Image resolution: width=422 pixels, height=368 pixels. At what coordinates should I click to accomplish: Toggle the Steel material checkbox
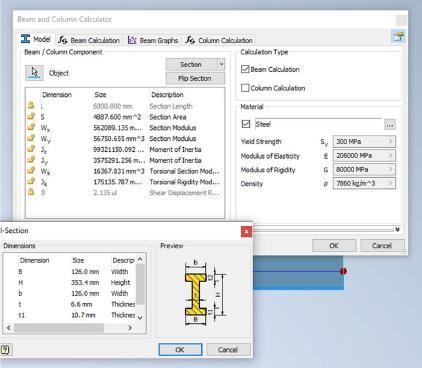pyautogui.click(x=246, y=124)
